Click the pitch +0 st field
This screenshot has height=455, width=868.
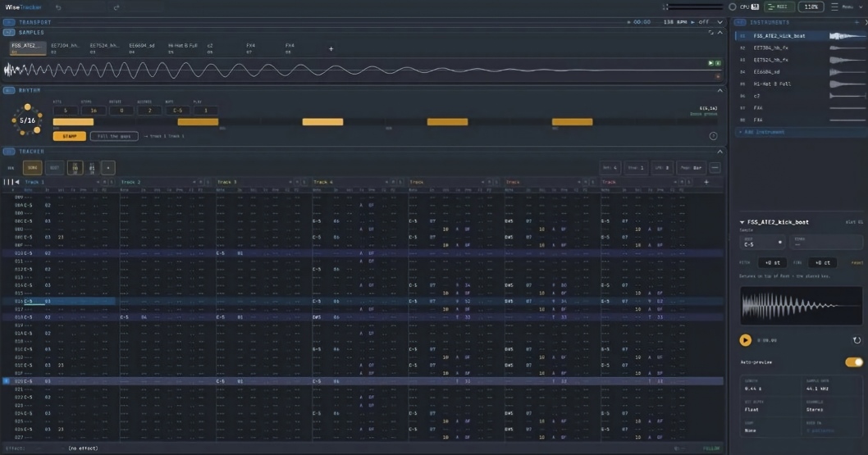pyautogui.click(x=772, y=262)
